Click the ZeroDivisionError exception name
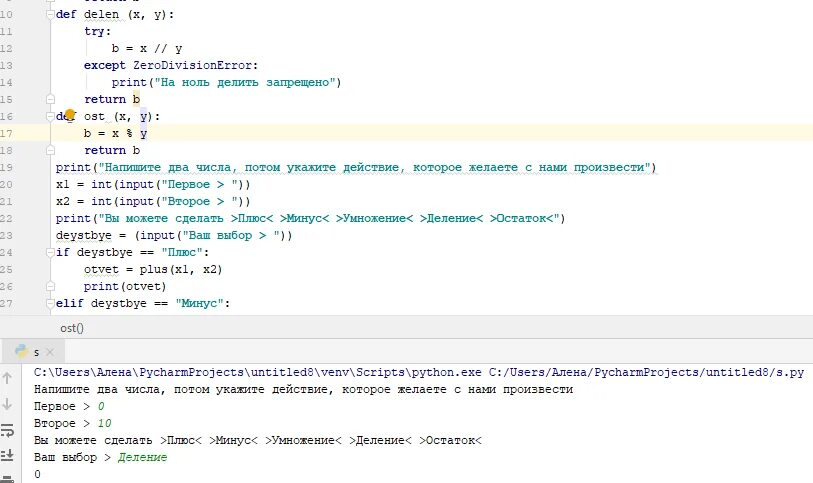813x483 pixels. pyautogui.click(x=193, y=65)
